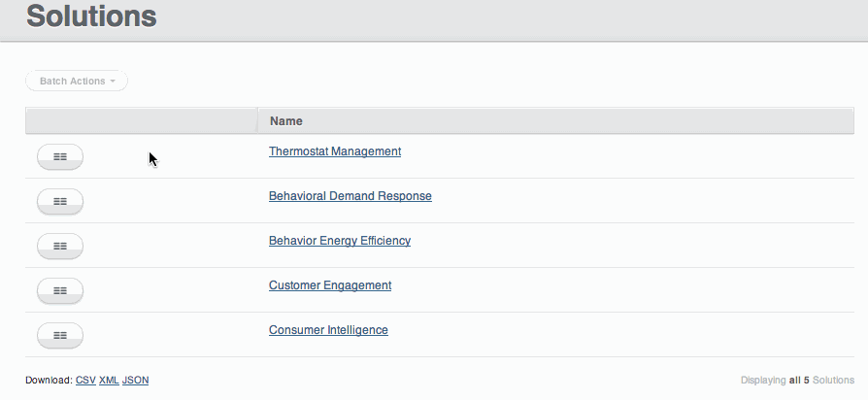
Task: Open the Thermostat Management solution link
Action: click(335, 151)
